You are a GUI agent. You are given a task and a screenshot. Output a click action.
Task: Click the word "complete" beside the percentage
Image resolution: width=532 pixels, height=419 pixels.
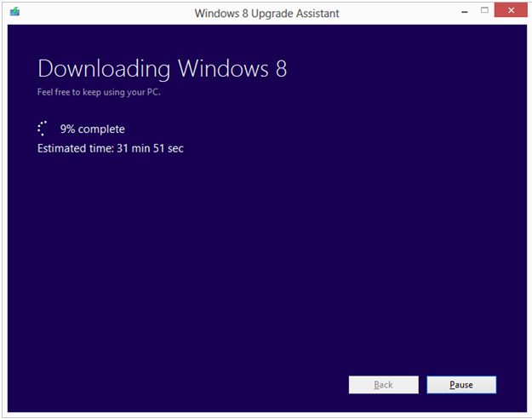click(101, 129)
